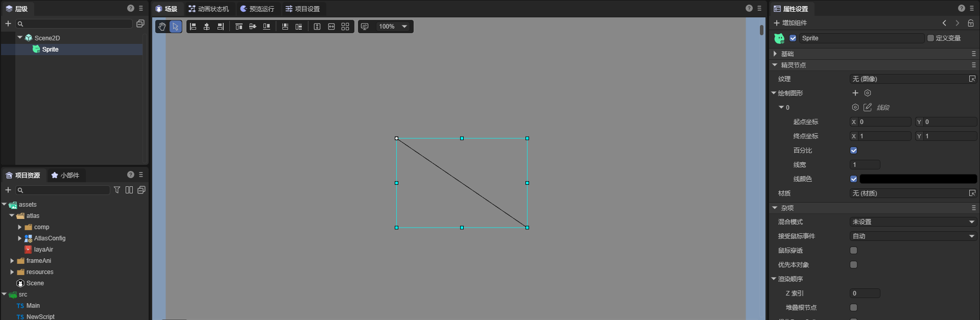Click the align left edges icon
Screen dimensions: 980x320
coord(193,27)
